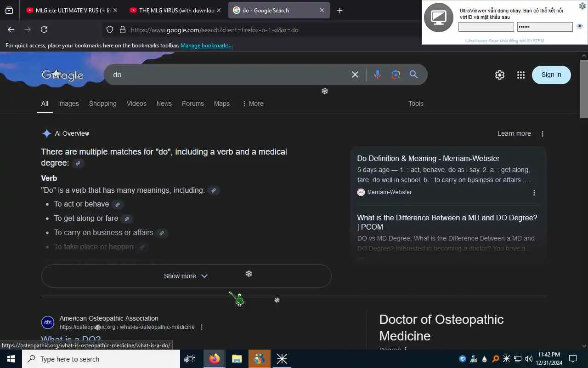Open source chip after 'many meanings, including:'
The image size is (588, 368).
[213, 190]
